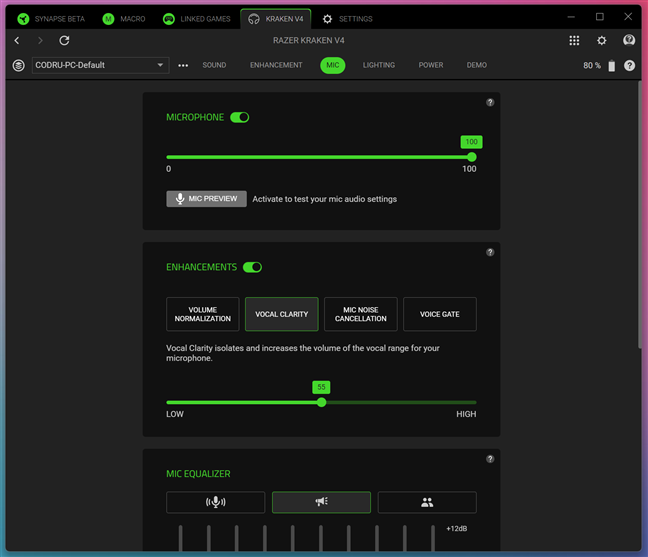This screenshot has height=557, width=648.
Task: Open help for the Mic Equalizer panel
Action: click(x=490, y=459)
